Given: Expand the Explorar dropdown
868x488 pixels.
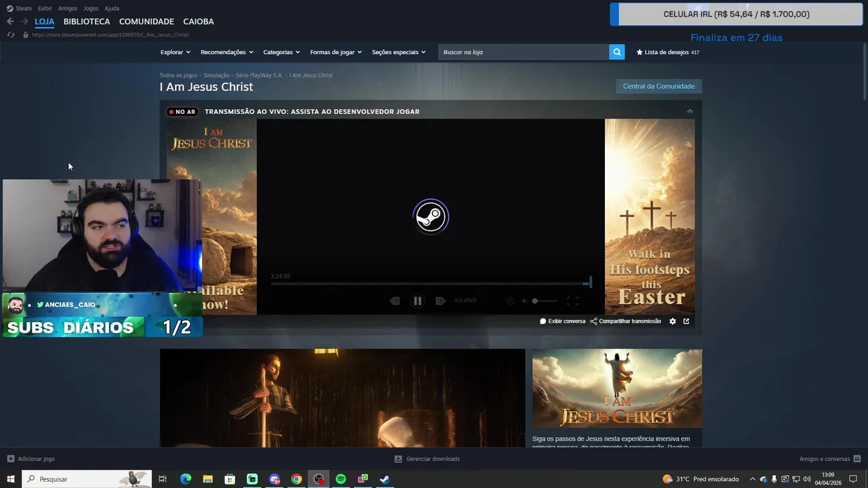Looking at the screenshot, I should pyautogui.click(x=175, y=52).
